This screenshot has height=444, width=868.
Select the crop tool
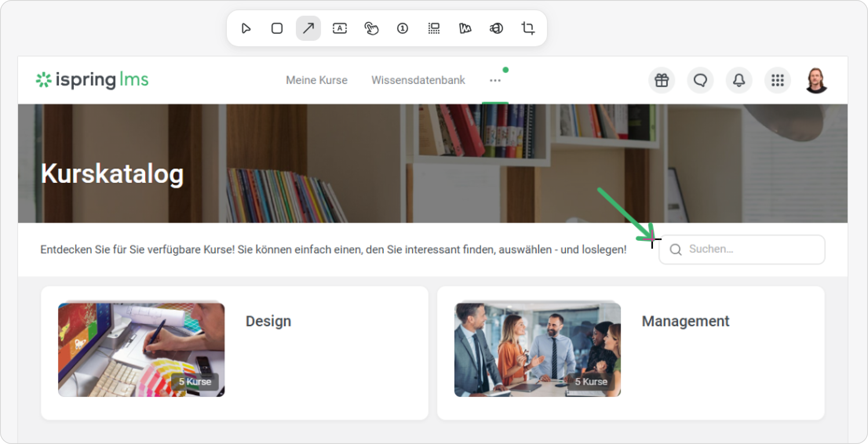coord(528,28)
